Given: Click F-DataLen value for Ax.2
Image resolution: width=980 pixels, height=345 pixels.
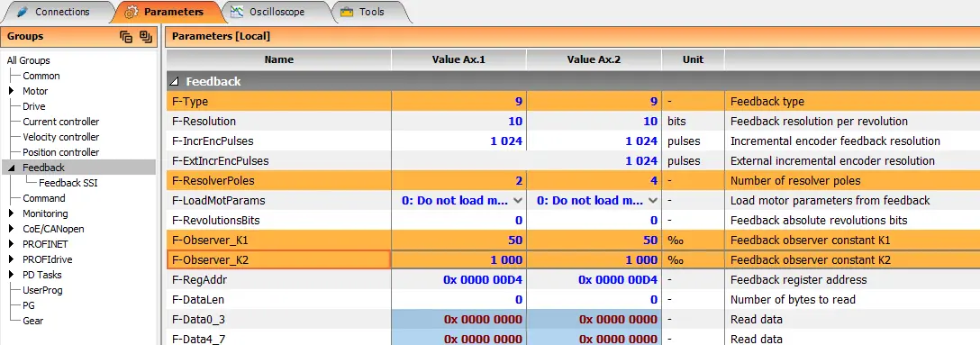Looking at the screenshot, I should (594, 300).
